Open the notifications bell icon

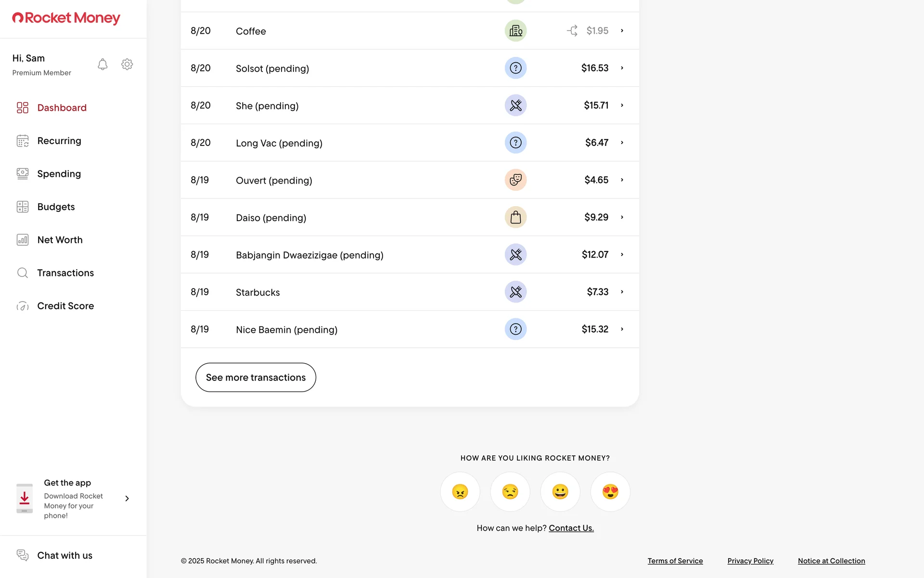click(103, 64)
